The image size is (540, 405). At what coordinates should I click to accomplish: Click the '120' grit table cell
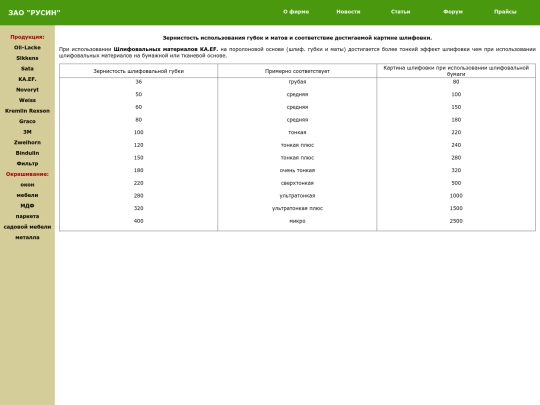pyautogui.click(x=138, y=145)
